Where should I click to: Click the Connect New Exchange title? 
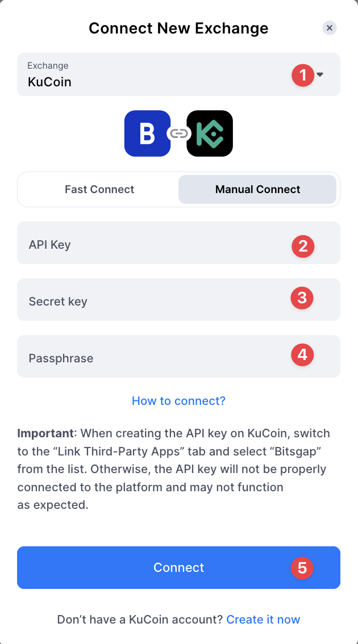coord(178,28)
